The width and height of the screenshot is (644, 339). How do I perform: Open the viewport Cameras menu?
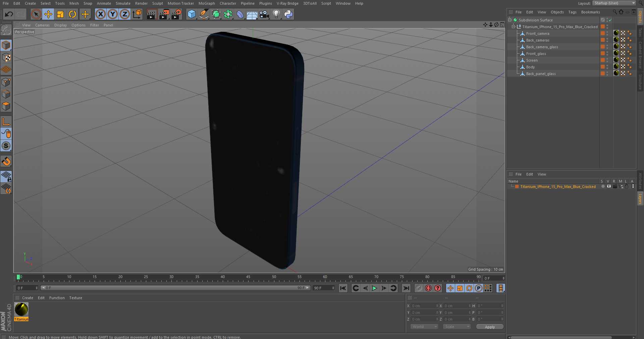[x=42, y=25]
